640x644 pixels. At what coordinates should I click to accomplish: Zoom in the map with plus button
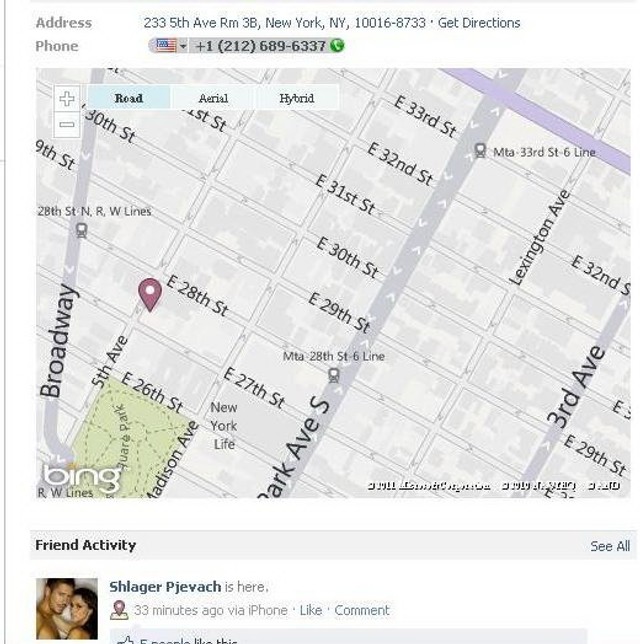click(67, 99)
